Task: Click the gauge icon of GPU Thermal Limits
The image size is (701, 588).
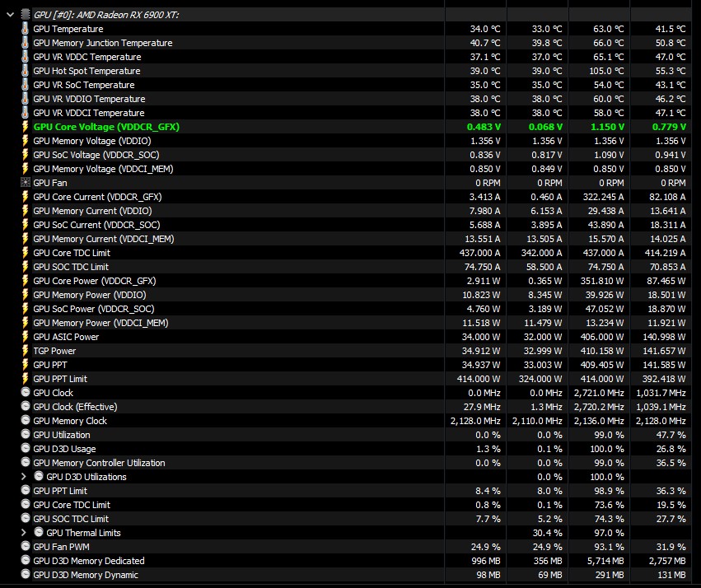Action: pyautogui.click(x=39, y=533)
